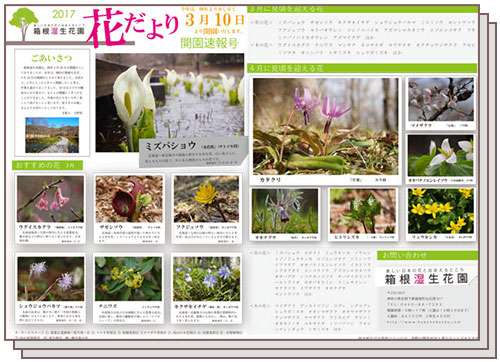Image resolution: width=500 pixels, height=362 pixels.
Task: Click the green tree logo of 箱根湿生花園
Action: point(23,24)
